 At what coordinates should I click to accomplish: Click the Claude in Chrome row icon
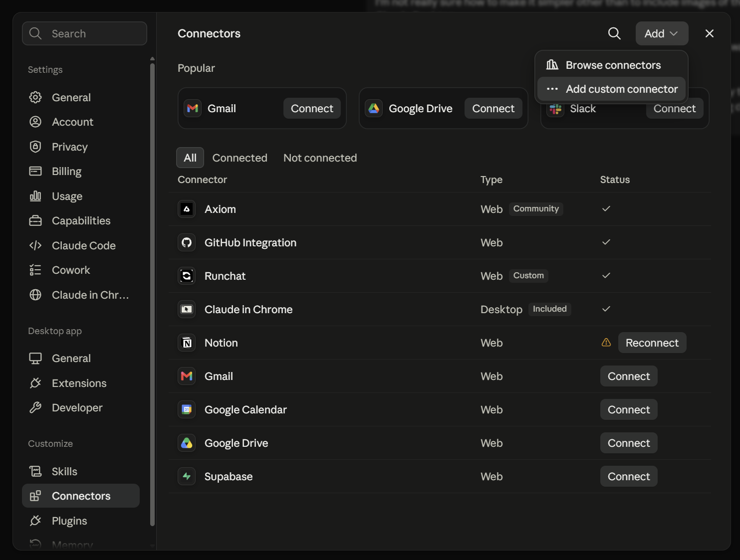[187, 309]
